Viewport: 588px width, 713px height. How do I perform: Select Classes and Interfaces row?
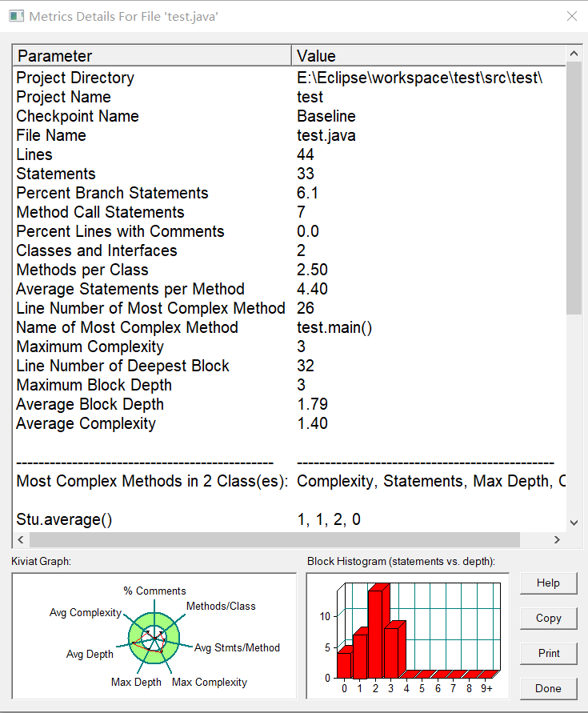(x=290, y=250)
